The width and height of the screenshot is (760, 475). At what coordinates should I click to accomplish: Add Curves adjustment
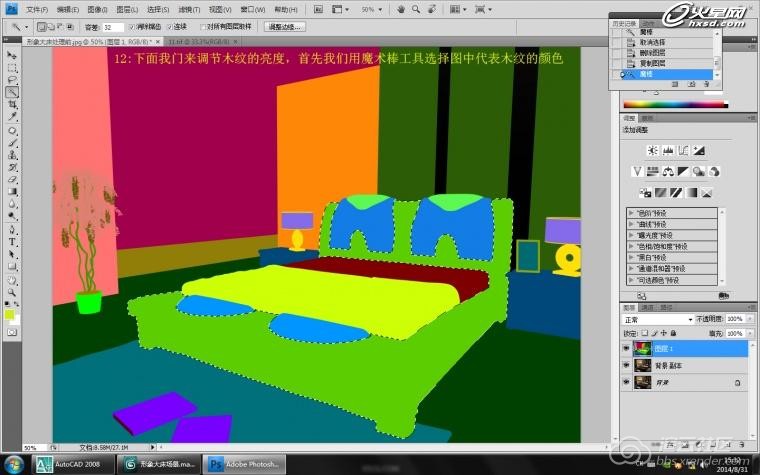click(x=683, y=150)
